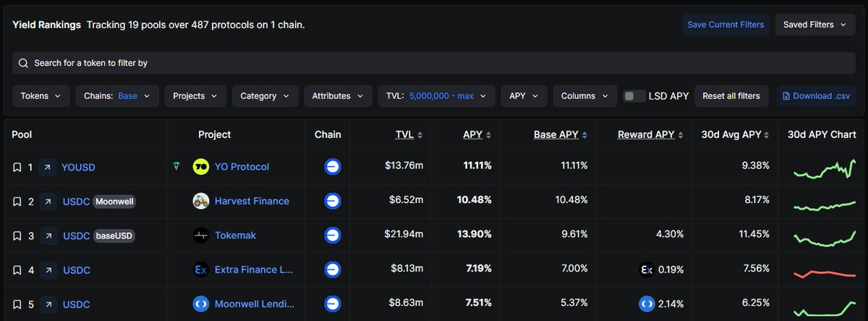This screenshot has height=321, width=868.
Task: Click the 13.90% APY value
Action: 475,234
